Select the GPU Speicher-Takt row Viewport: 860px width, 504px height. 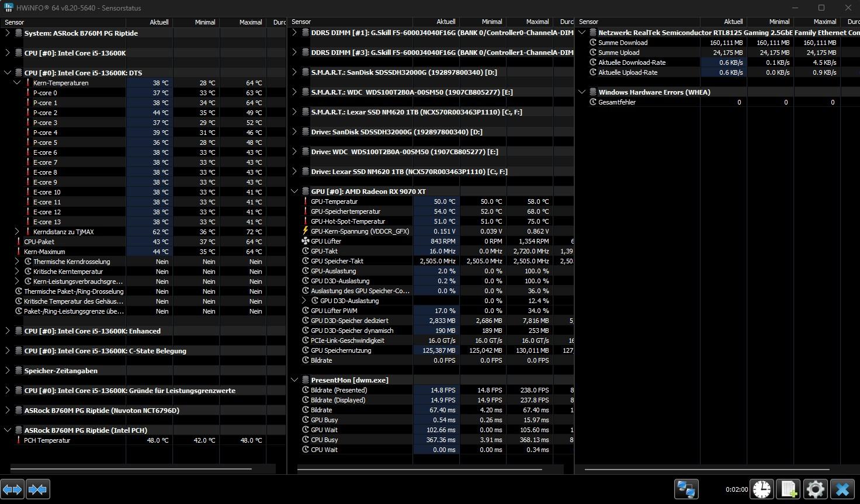[x=431, y=261]
